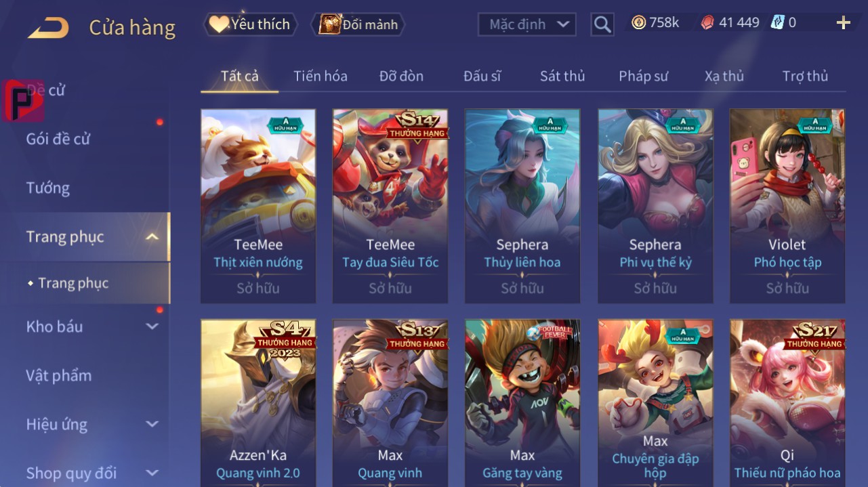Expand the Kho báu section
Viewport: 868px width, 487px height.
click(x=89, y=326)
